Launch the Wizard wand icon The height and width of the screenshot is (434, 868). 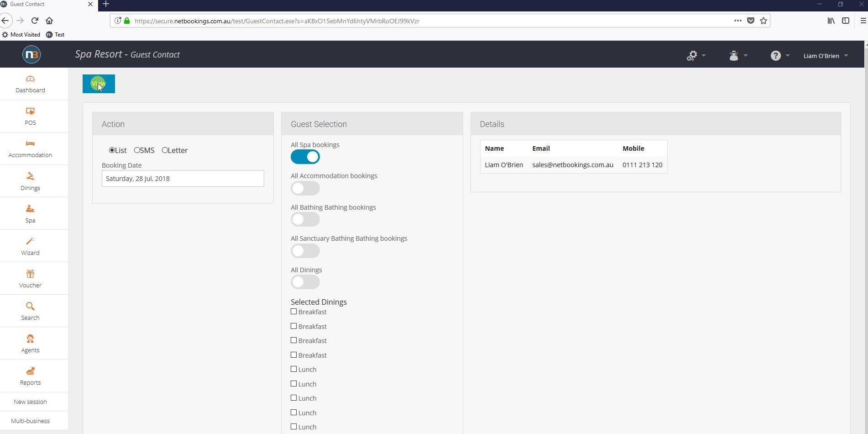30,241
